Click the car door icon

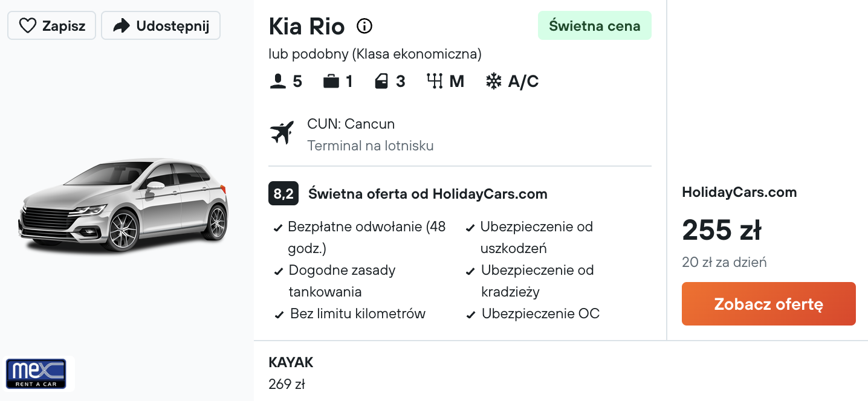tap(381, 82)
